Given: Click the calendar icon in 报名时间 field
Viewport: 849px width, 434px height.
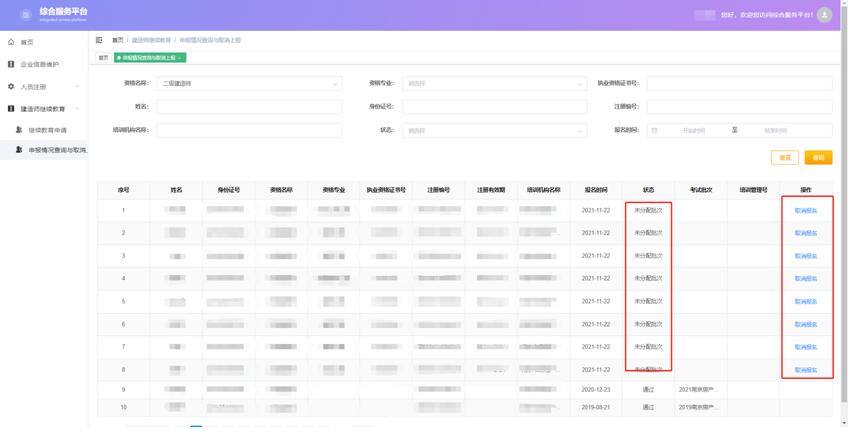Looking at the screenshot, I should 655,130.
